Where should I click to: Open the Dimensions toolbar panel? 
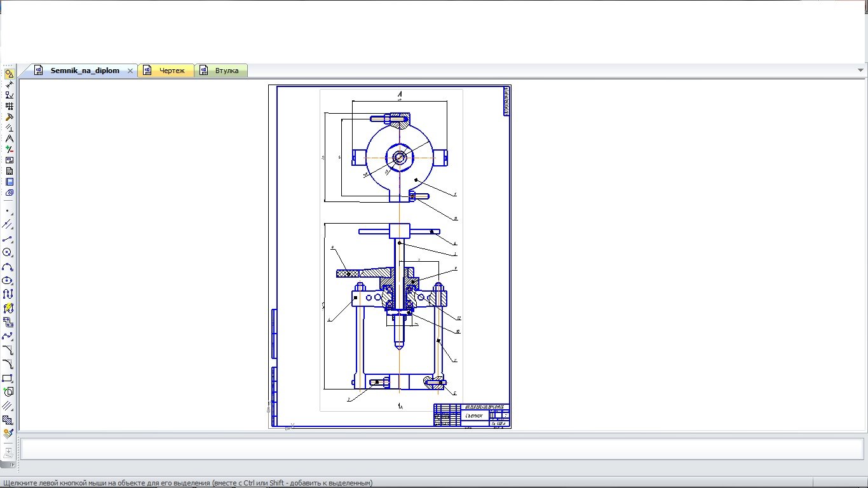click(9, 85)
